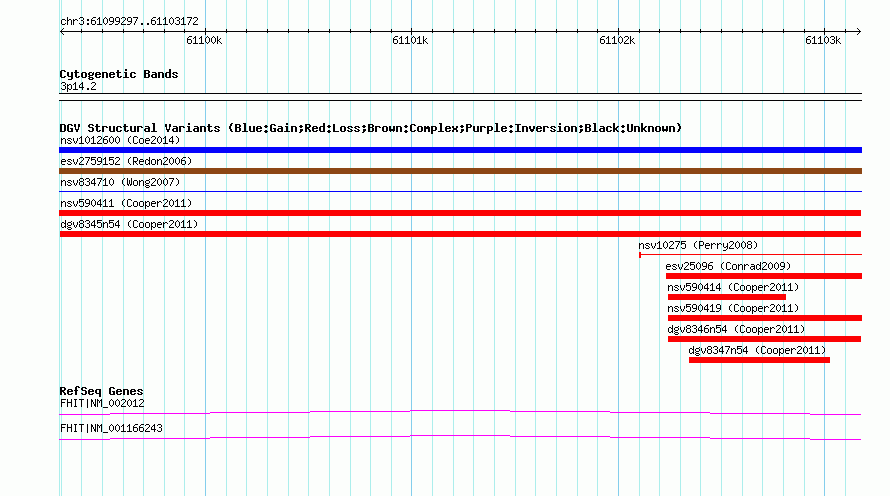
Task: Click the FHIT|NM_002012 transcript label
Action: click(102, 403)
